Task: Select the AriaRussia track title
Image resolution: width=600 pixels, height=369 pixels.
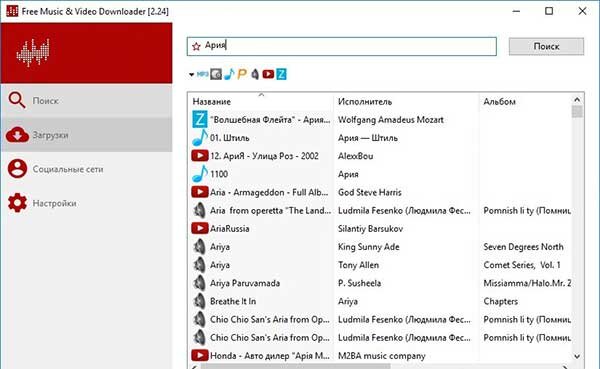Action: 230,229
